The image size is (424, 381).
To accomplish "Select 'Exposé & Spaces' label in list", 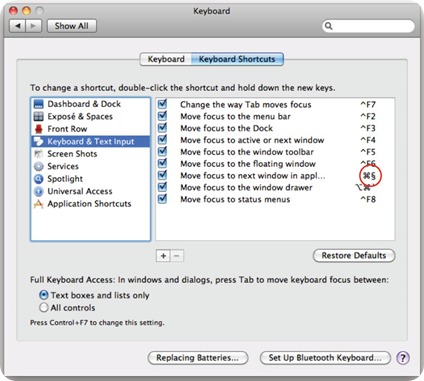I will [x=80, y=116].
